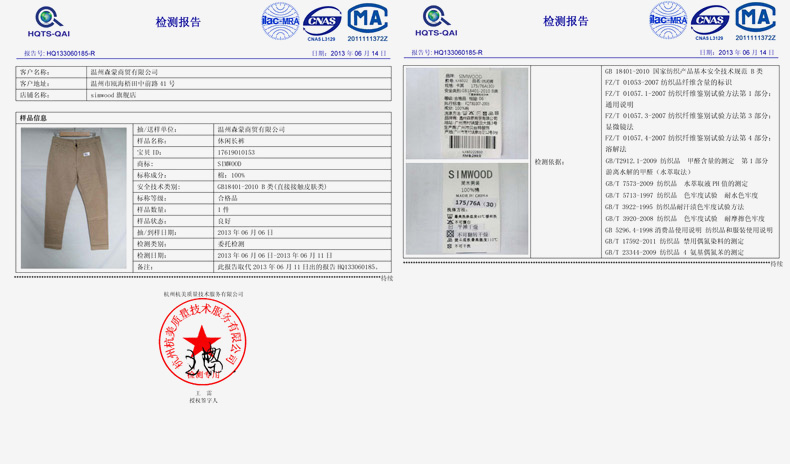The width and height of the screenshot is (790, 464).
Task: Click 杭州杭美质量技术服务有限公司 above the seal
Action: coord(203,294)
